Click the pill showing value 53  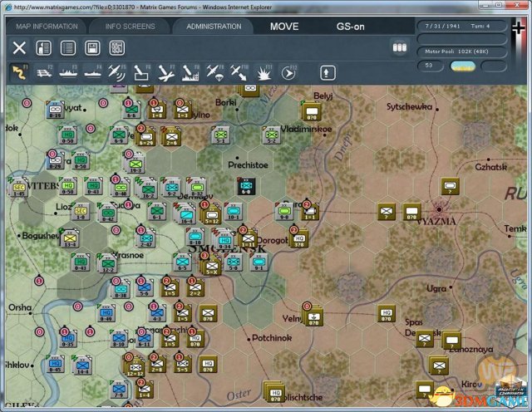[430, 66]
